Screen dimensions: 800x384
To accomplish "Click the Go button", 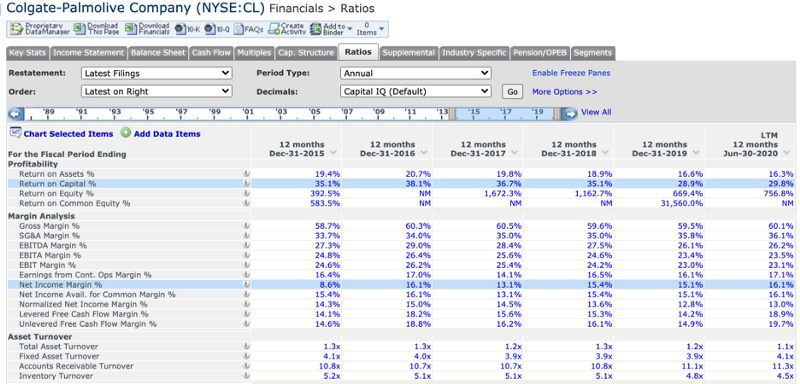I will click(x=513, y=92).
